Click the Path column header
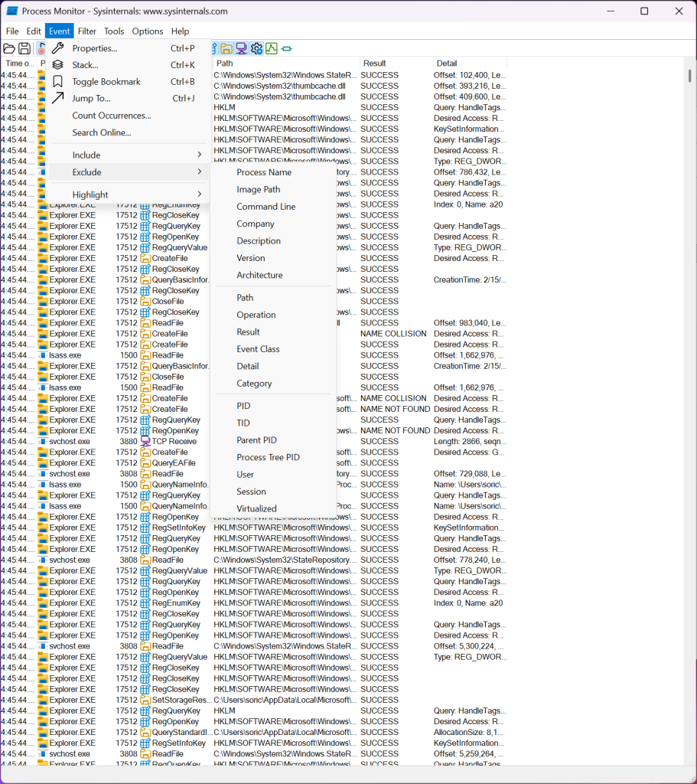 pyautogui.click(x=286, y=64)
